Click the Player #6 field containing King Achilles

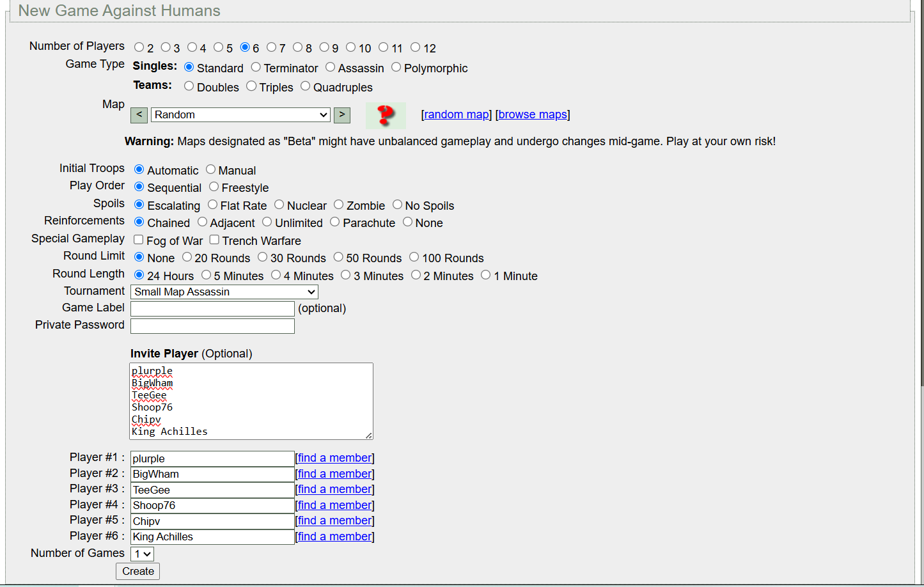click(212, 537)
